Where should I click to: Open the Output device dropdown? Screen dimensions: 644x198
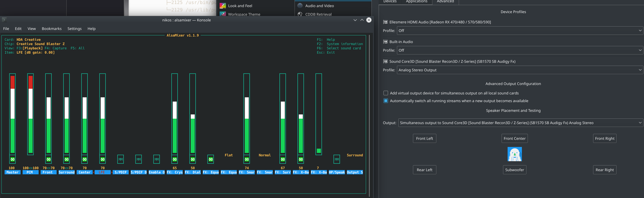(520, 123)
